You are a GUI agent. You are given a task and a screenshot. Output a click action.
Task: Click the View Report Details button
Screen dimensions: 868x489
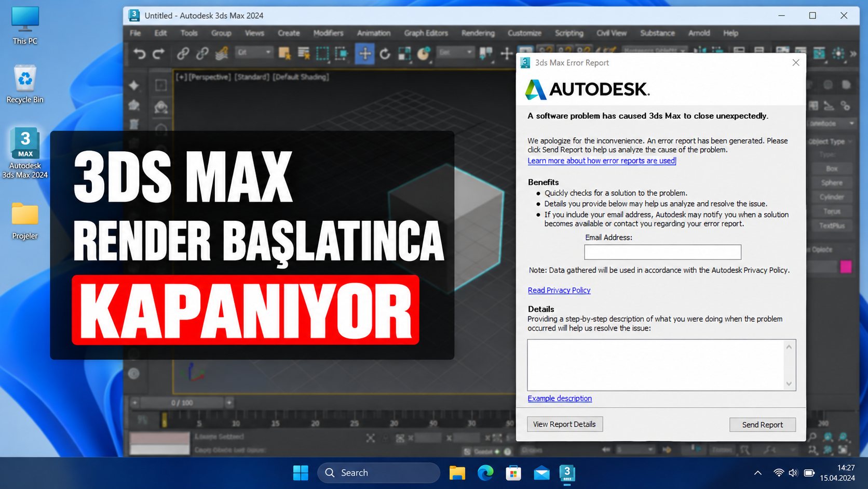(565, 424)
